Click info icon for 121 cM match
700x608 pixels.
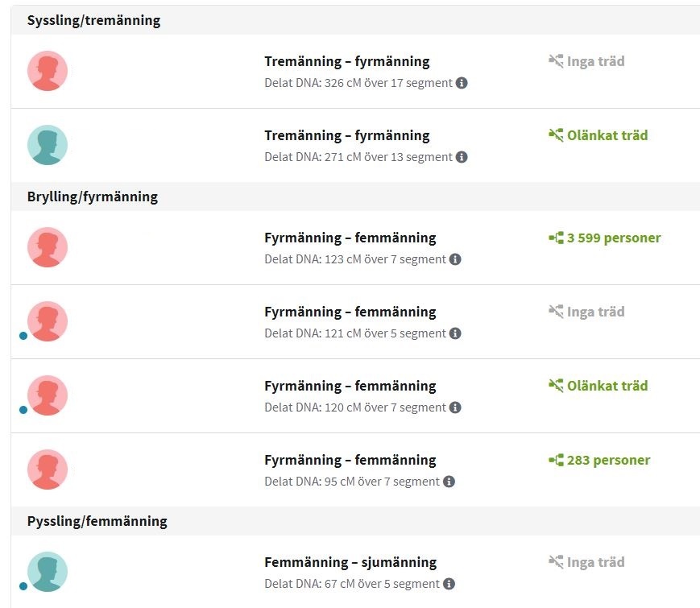(455, 333)
